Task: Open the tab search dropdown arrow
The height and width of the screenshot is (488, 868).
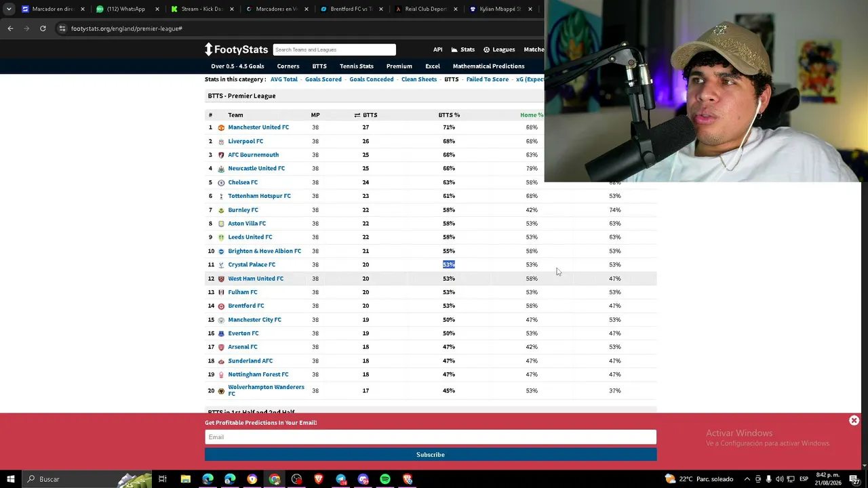Action: [x=9, y=9]
